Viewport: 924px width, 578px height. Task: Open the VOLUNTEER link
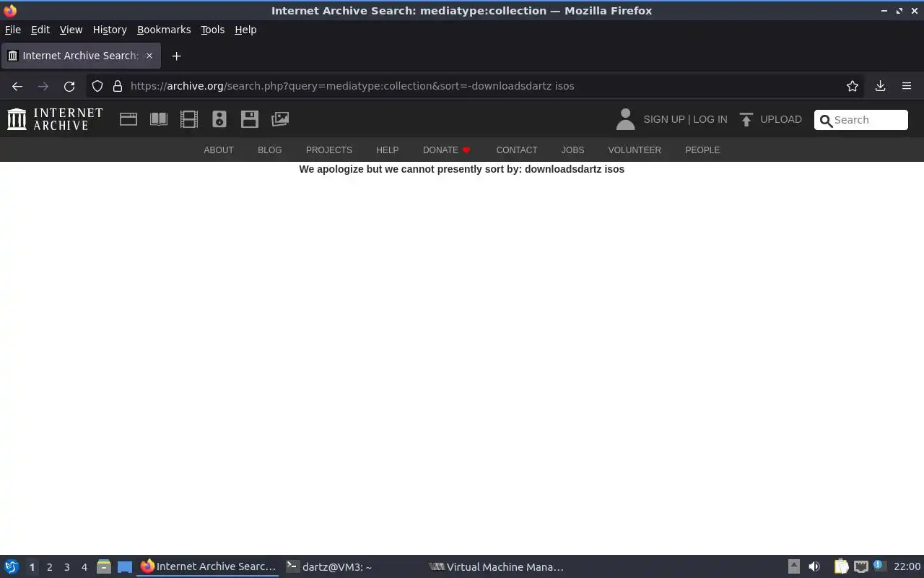pos(635,150)
